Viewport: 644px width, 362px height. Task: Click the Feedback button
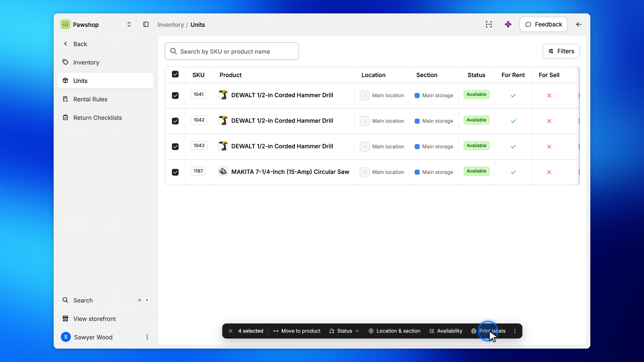coord(543,24)
